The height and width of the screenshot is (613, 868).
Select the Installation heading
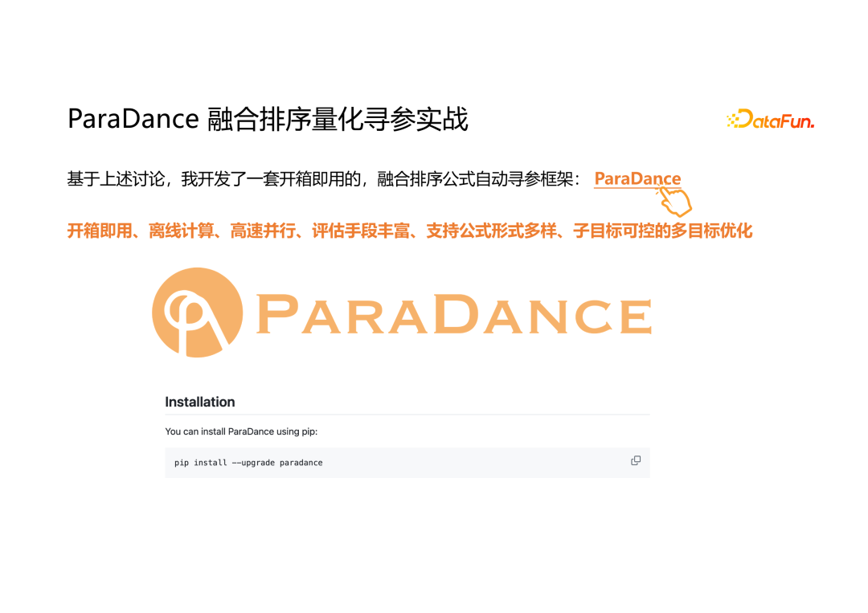[x=200, y=402]
